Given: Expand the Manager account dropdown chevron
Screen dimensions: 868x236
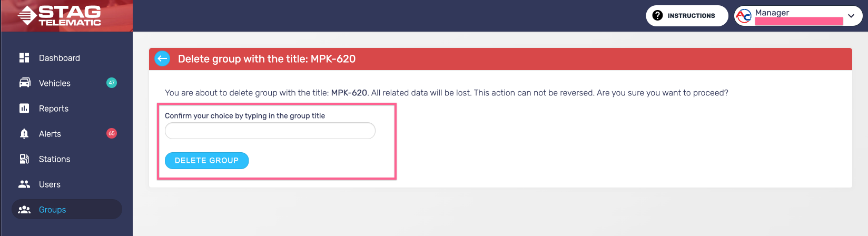Looking at the screenshot, I should (851, 16).
